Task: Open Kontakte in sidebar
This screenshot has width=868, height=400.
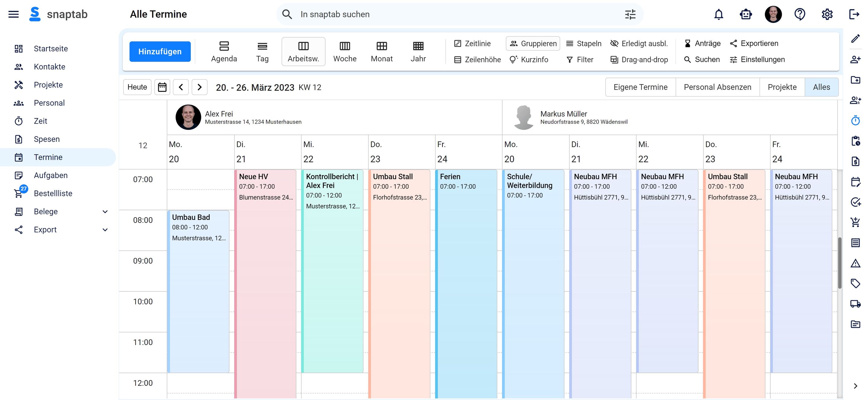Action: 58,67
